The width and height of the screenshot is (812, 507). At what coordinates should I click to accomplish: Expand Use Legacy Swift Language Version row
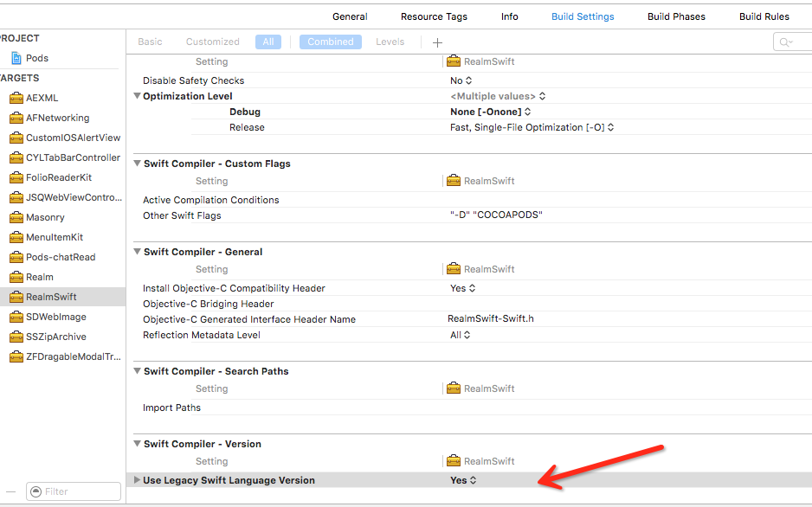coord(137,479)
